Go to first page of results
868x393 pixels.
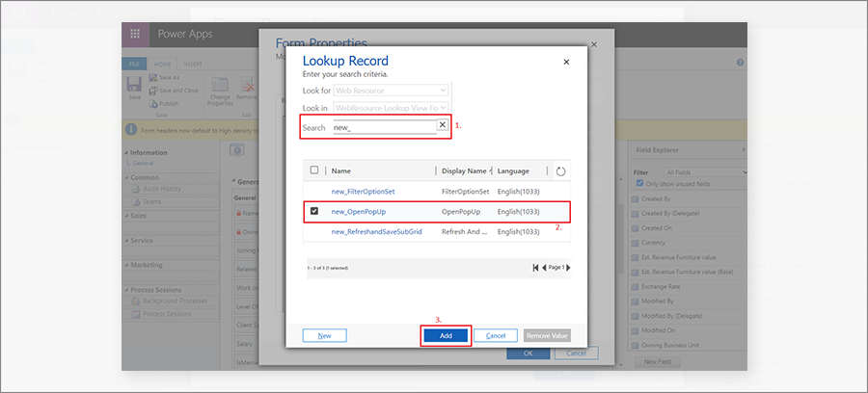coord(535,268)
